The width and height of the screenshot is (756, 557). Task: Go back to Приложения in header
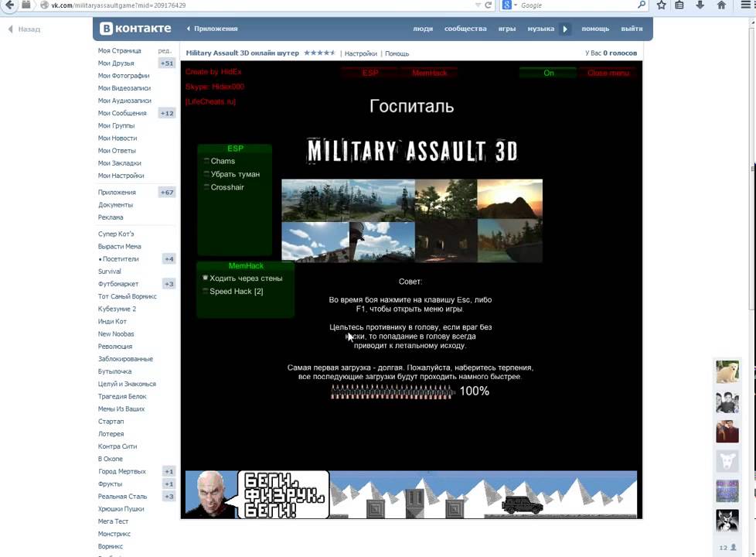point(212,29)
